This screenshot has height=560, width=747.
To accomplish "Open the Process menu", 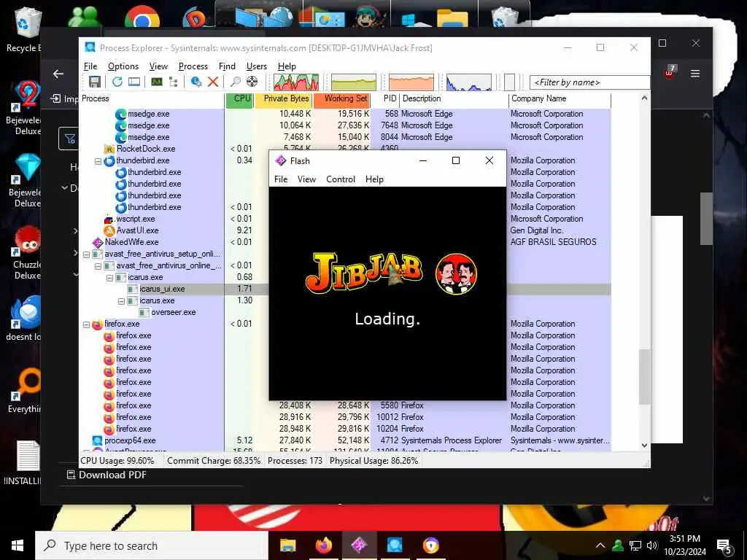I will pyautogui.click(x=193, y=66).
